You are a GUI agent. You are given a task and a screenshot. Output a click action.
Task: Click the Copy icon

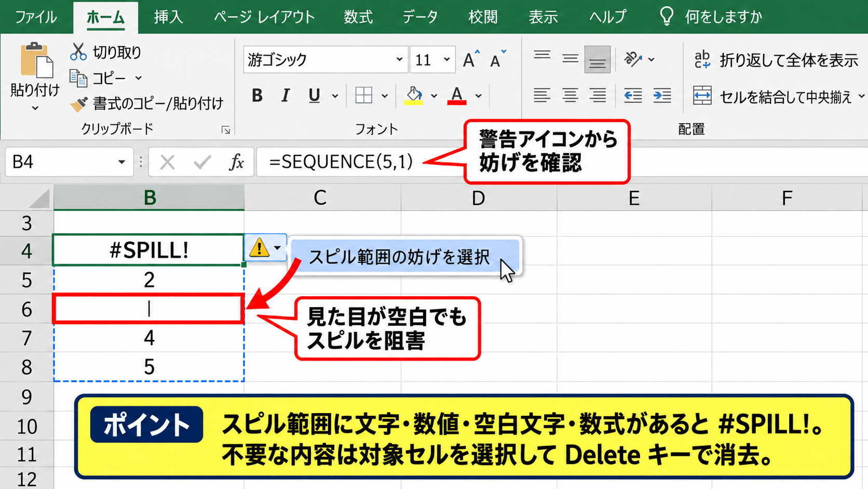click(78, 78)
